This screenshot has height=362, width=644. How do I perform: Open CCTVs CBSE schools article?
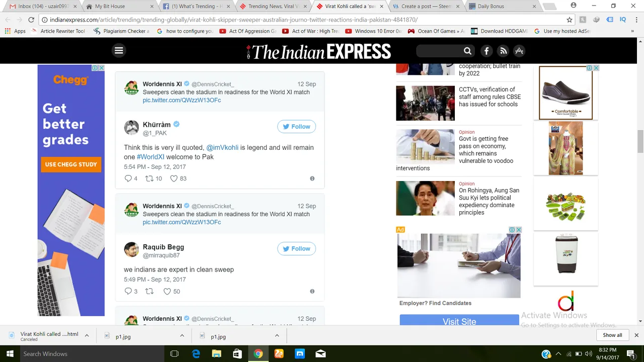point(490,97)
